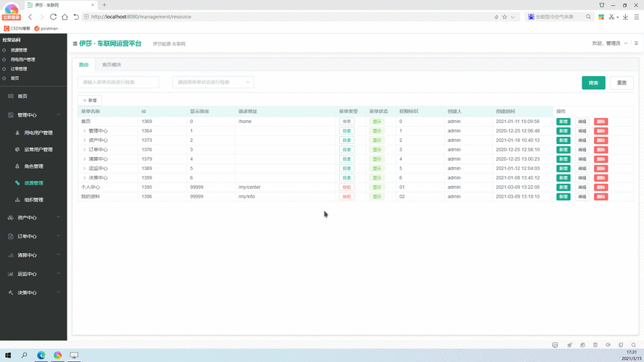Click the Windows Start button
Viewport: 644px width, 362px height.
click(8, 355)
